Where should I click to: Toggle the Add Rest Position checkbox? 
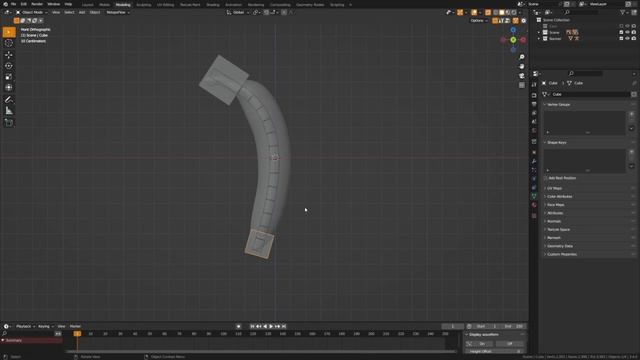point(546,178)
